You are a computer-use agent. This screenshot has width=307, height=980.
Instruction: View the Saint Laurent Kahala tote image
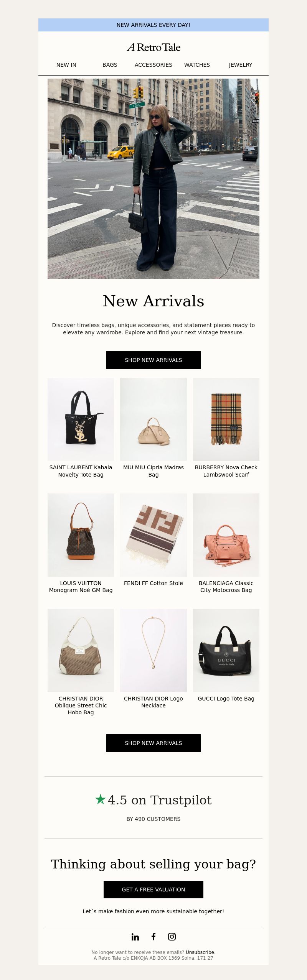point(81,419)
